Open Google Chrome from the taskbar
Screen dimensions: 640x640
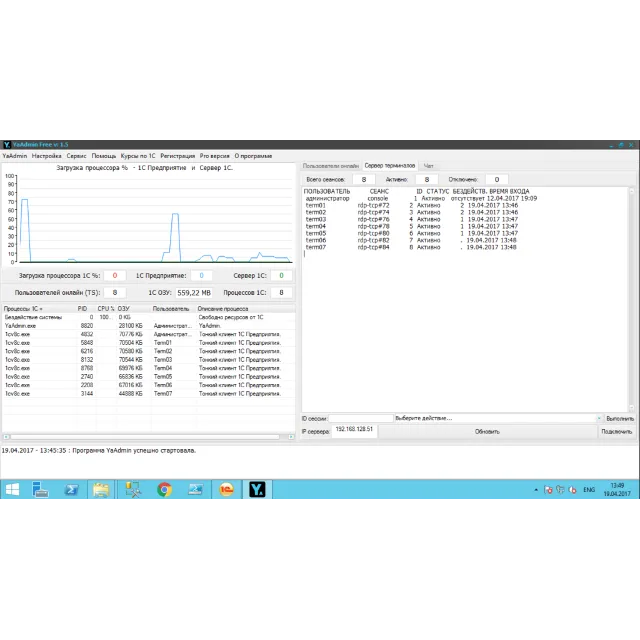coord(164,489)
